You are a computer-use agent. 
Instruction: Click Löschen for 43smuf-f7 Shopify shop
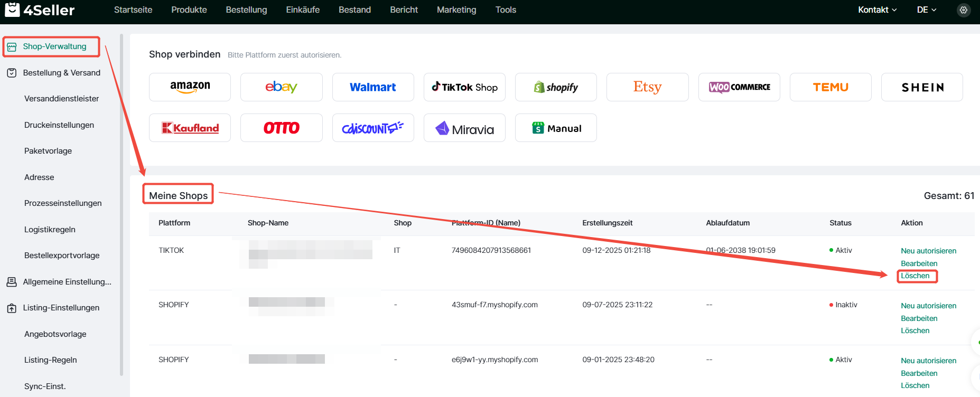coord(915,330)
